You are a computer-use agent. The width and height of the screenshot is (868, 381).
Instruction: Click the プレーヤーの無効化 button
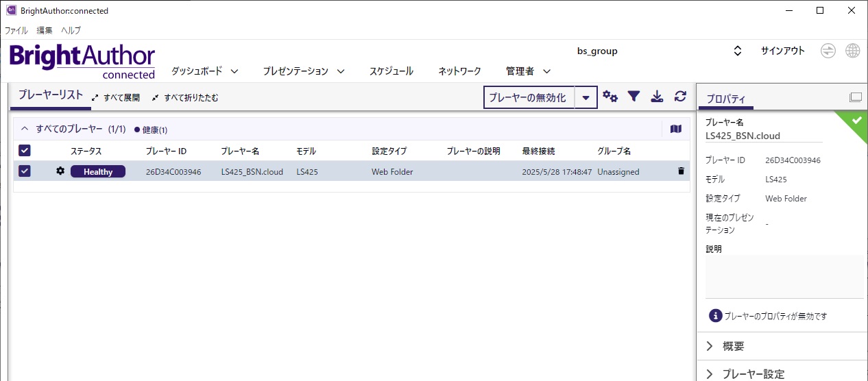[529, 97]
